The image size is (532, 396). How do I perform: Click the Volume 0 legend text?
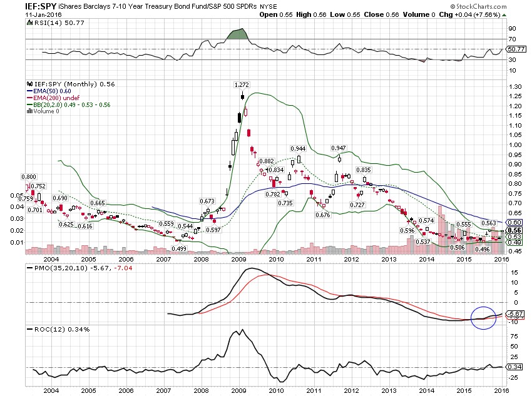click(46, 111)
